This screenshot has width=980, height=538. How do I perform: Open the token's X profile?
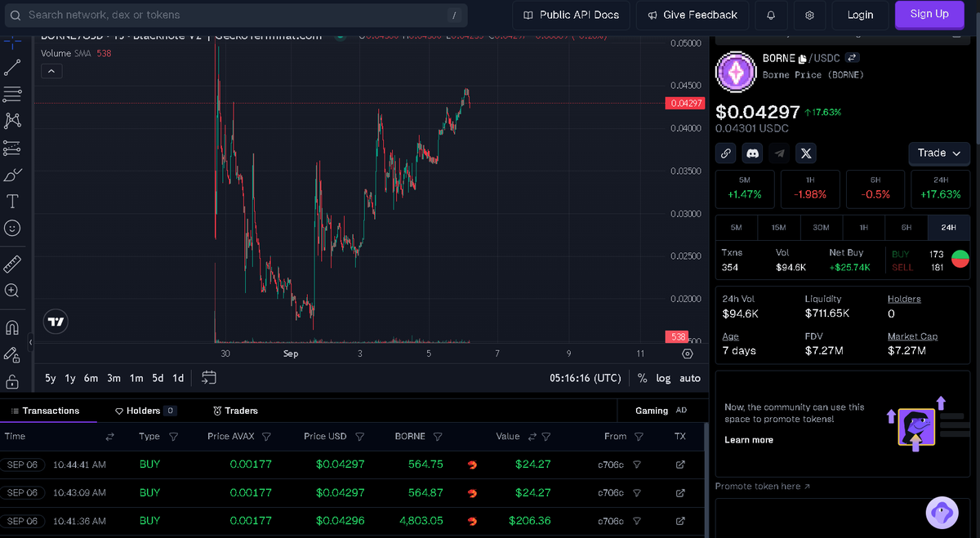click(805, 153)
